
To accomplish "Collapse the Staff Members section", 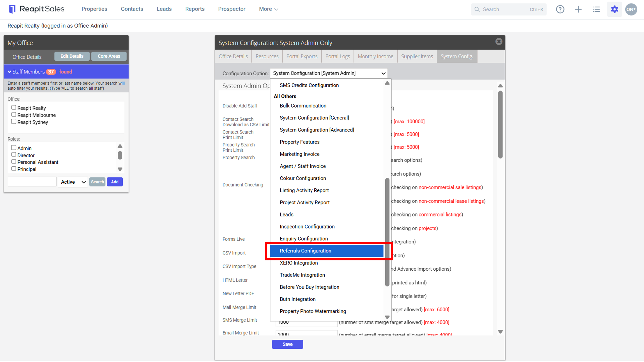I will tap(9, 72).
